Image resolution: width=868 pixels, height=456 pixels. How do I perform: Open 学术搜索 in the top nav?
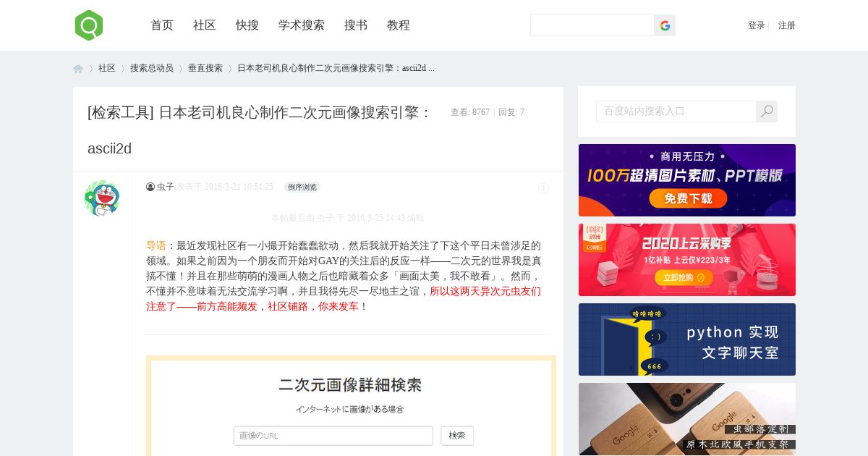pos(302,25)
